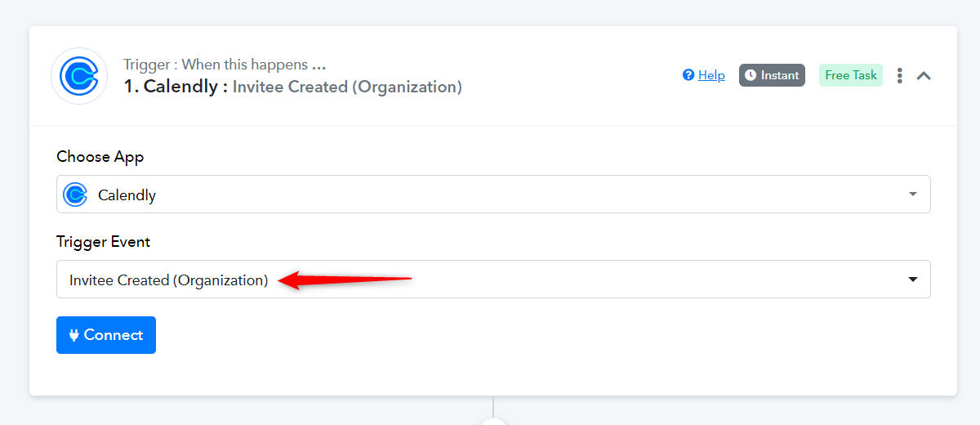Viewport: 980px width, 425px height.
Task: Click the red annotation arrow
Action: 345,280
